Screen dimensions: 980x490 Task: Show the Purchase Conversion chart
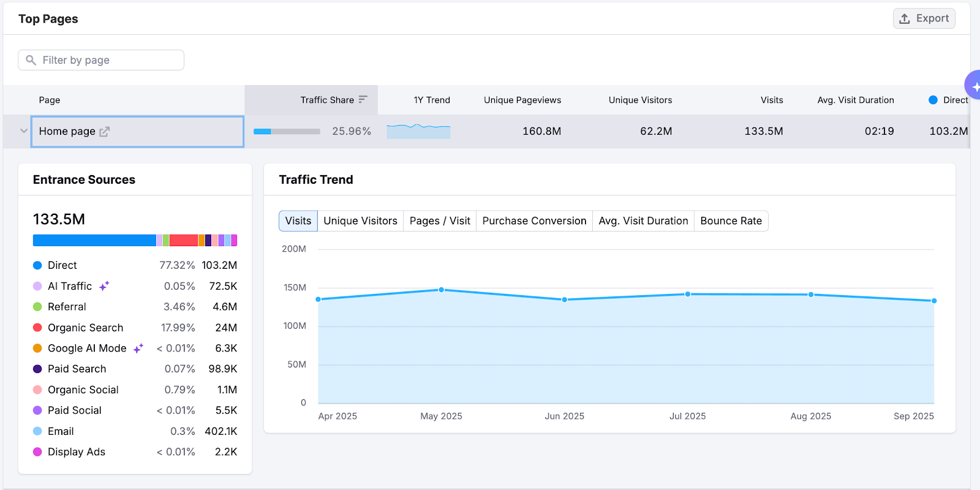click(x=534, y=221)
